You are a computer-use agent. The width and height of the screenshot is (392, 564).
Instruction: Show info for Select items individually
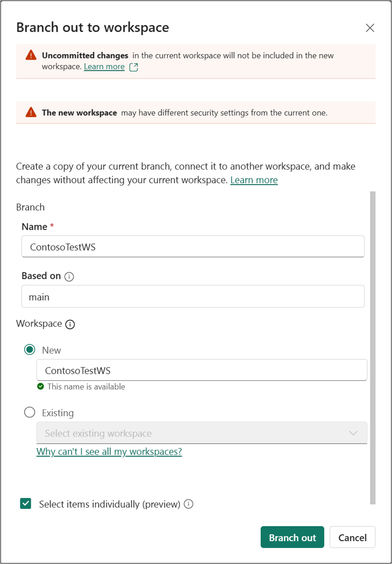point(189,504)
